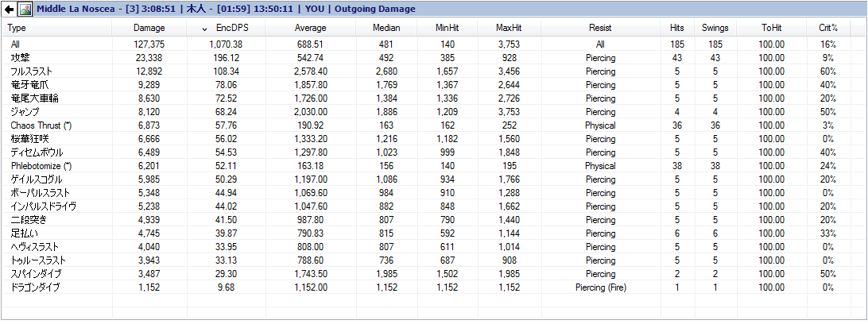Select the ドラゴンダイブ row

click(x=426, y=287)
